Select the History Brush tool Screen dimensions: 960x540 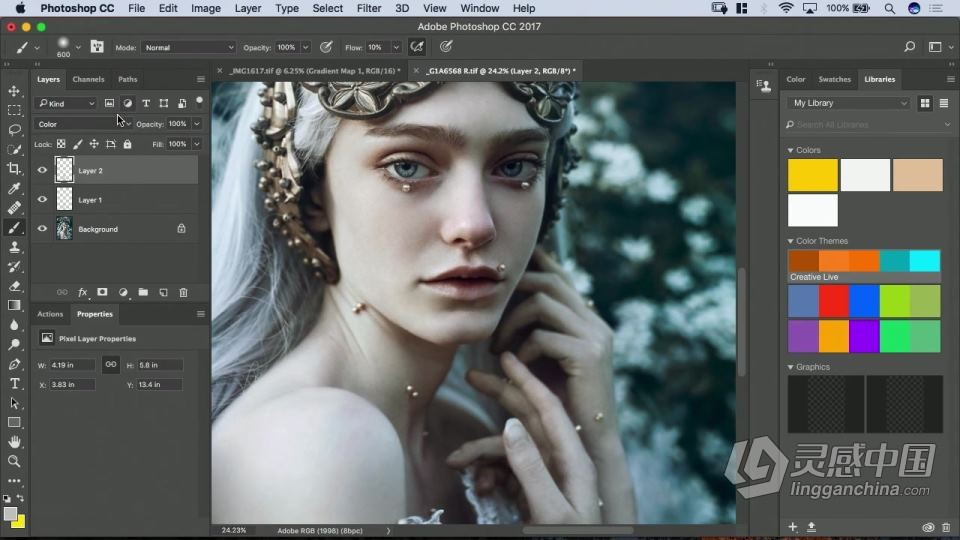[x=14, y=267]
